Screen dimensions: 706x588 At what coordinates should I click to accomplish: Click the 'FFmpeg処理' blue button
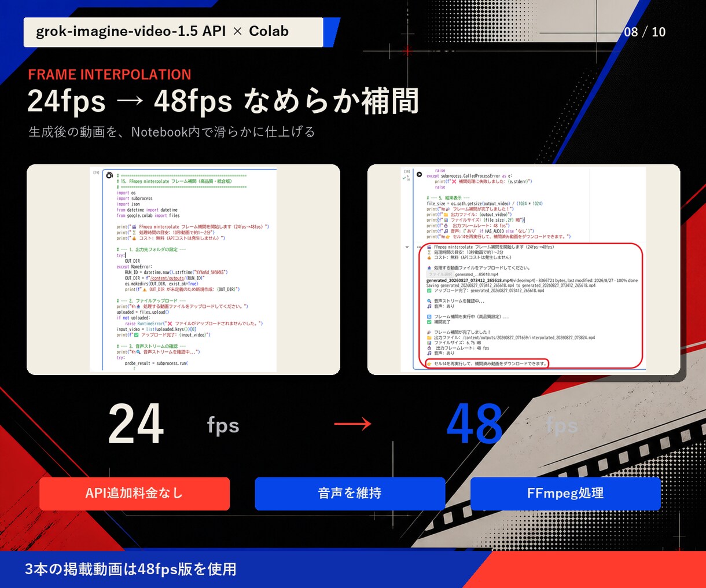[565, 494]
